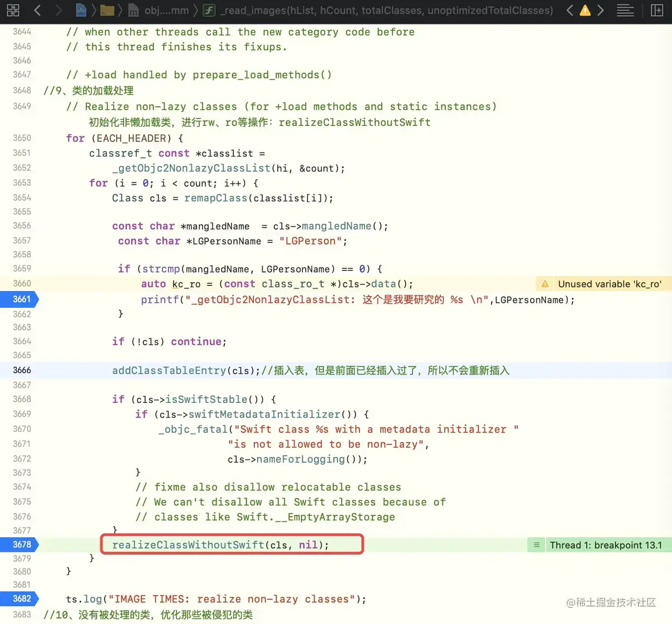Screen dimensions: 672x624
Task: Click _objc_fatal on line 3670
Action: coord(193,429)
